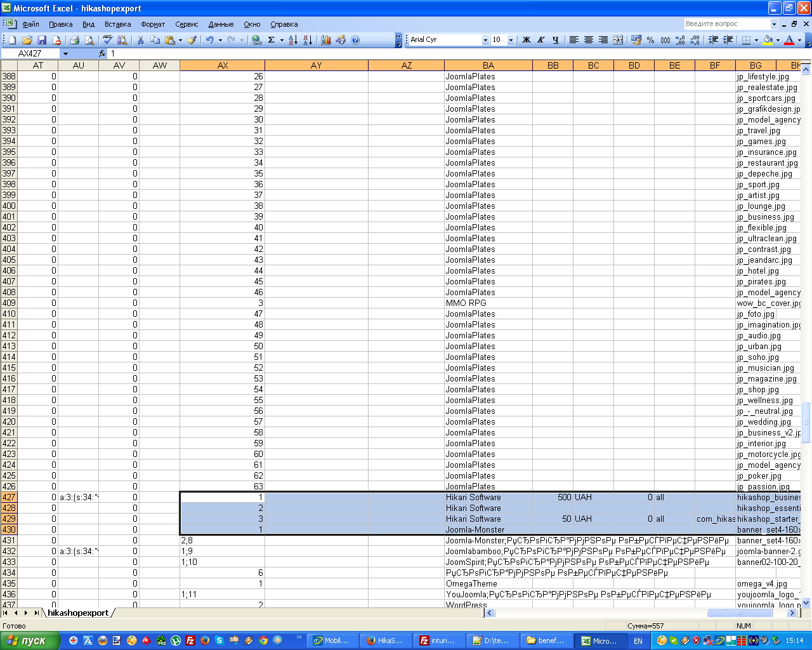812x650 pixels.
Task: Toggle italic (К) formatting
Action: coord(540,40)
